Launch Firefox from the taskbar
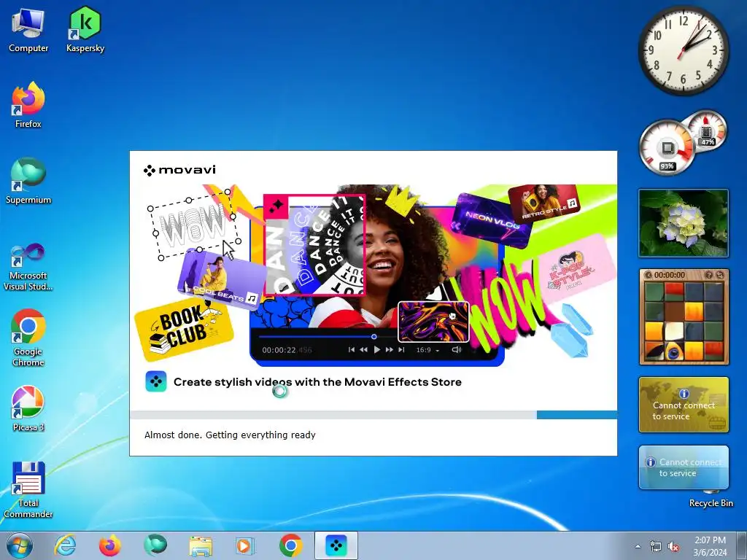 point(109,545)
